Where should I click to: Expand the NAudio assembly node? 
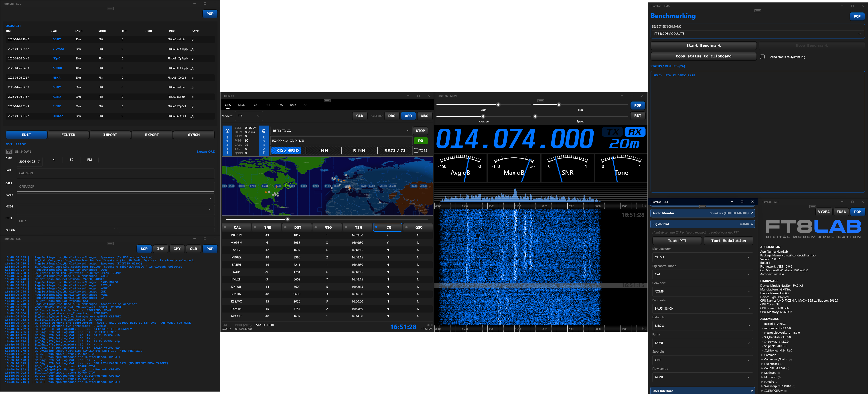[762, 382]
